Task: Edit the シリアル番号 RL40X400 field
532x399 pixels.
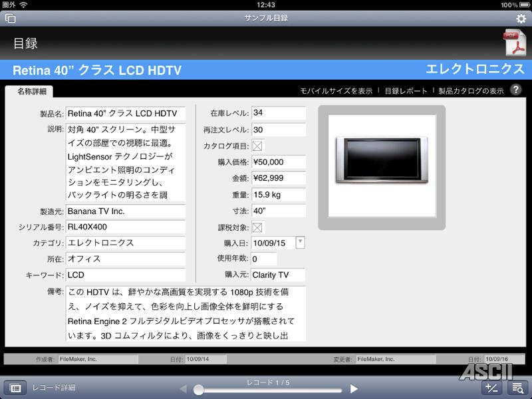Action: (126, 227)
